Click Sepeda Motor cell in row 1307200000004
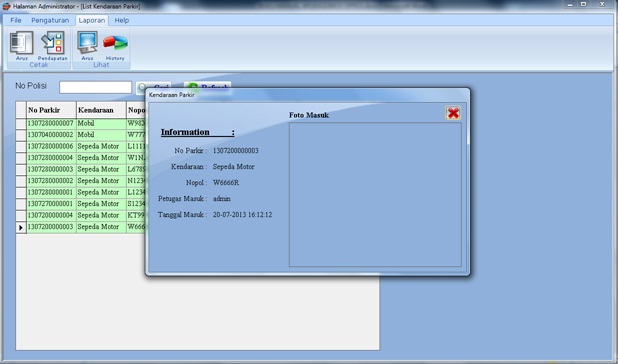 pyautogui.click(x=101, y=215)
